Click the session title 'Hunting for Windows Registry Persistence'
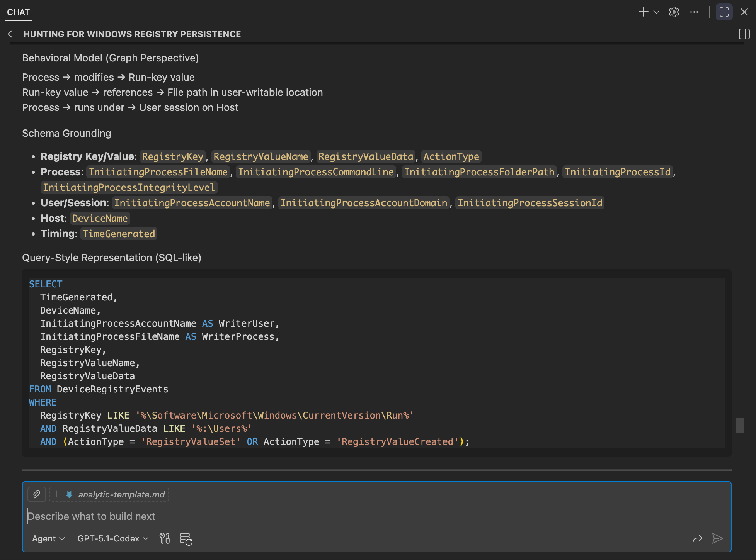756x560 pixels. [132, 34]
